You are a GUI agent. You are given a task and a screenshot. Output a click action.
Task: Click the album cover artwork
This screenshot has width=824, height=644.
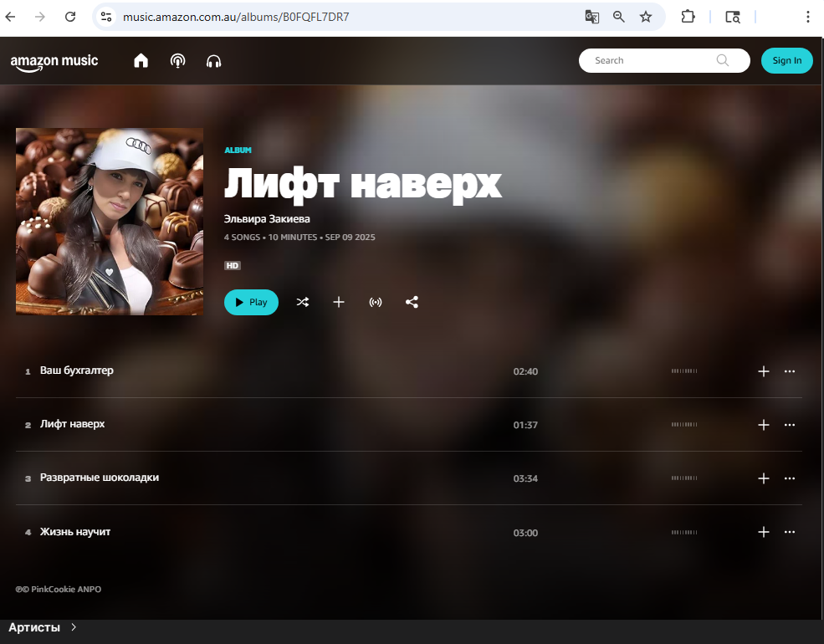click(110, 222)
